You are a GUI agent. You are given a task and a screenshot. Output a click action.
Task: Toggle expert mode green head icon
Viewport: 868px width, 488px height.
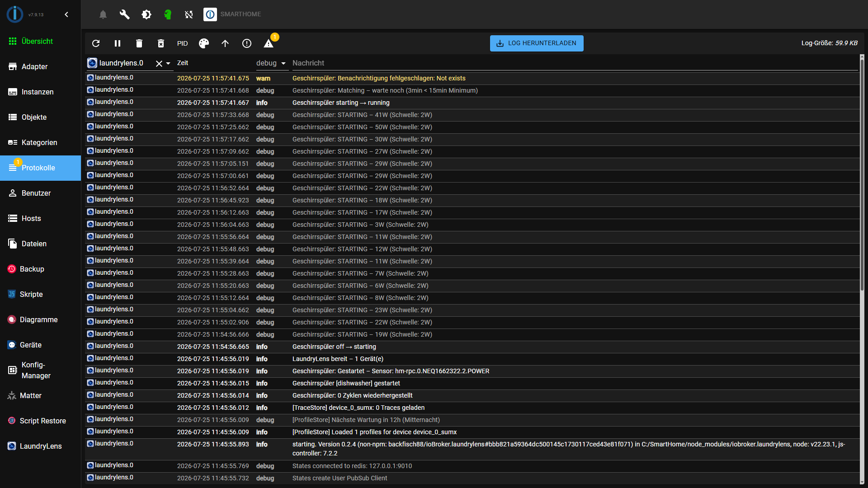coord(168,14)
